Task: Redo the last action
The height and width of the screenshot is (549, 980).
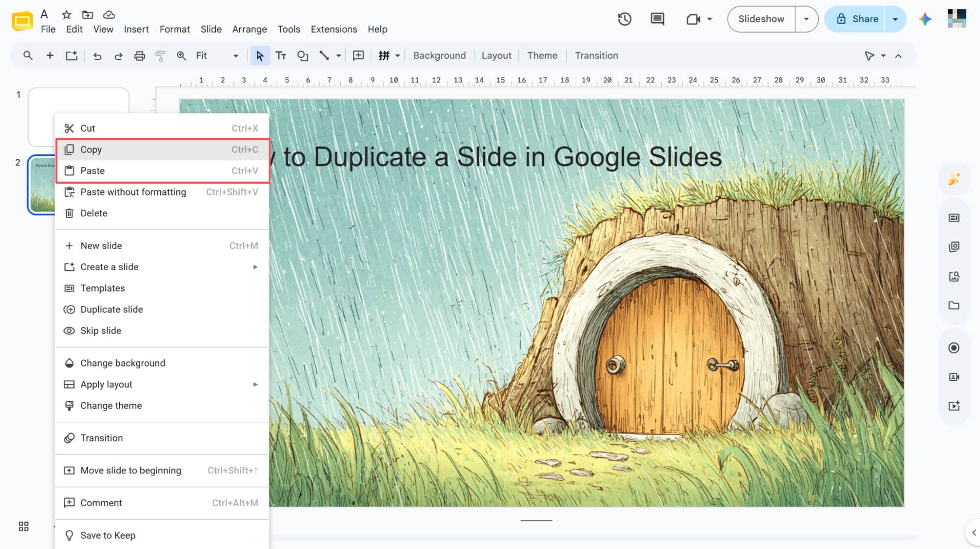Action: [118, 56]
